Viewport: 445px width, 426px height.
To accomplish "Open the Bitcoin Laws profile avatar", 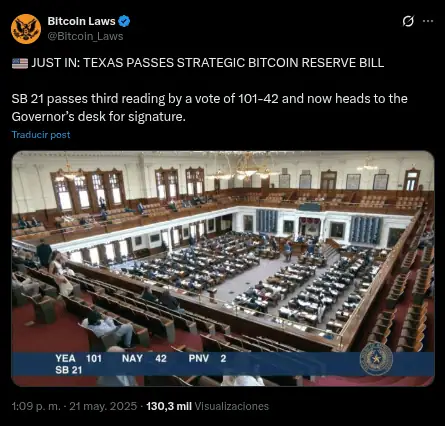I will tap(26, 29).
